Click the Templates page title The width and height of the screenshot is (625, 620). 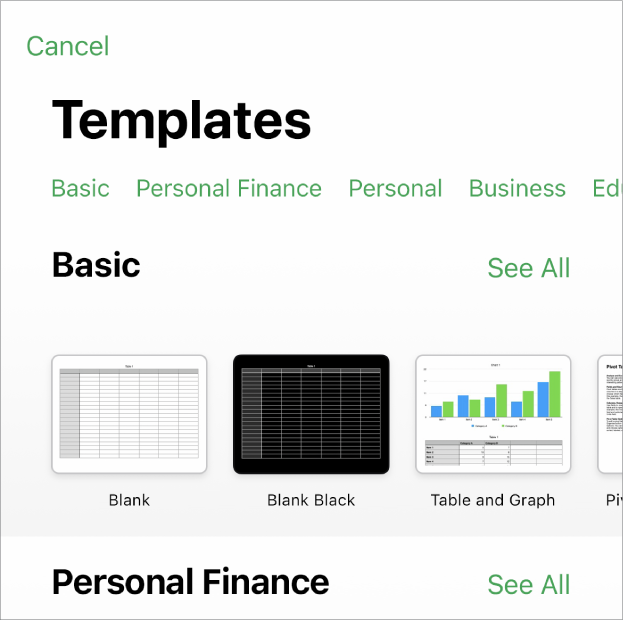181,120
